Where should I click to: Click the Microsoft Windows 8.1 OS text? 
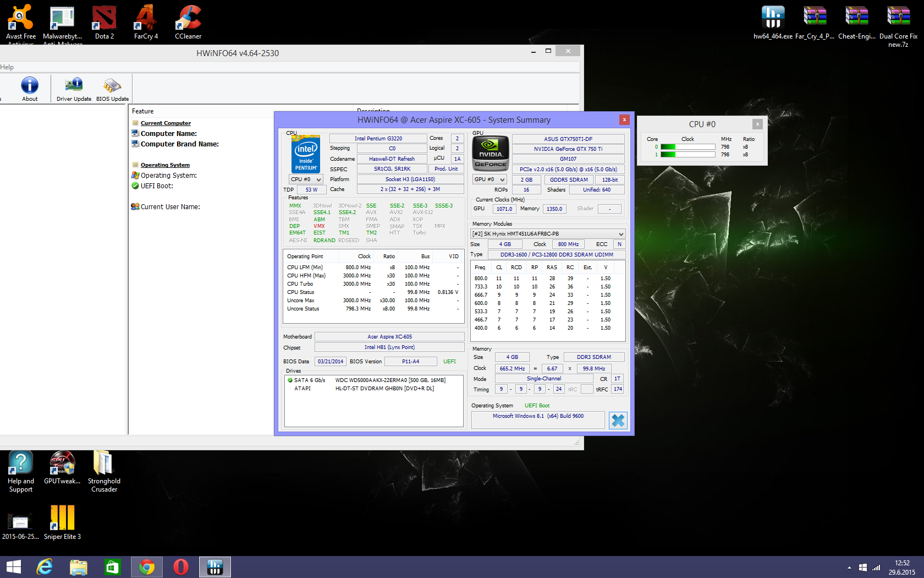point(538,416)
